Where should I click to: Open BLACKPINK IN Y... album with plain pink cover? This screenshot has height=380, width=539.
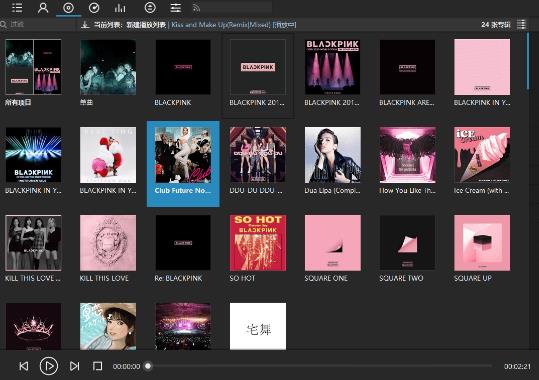(x=482, y=67)
